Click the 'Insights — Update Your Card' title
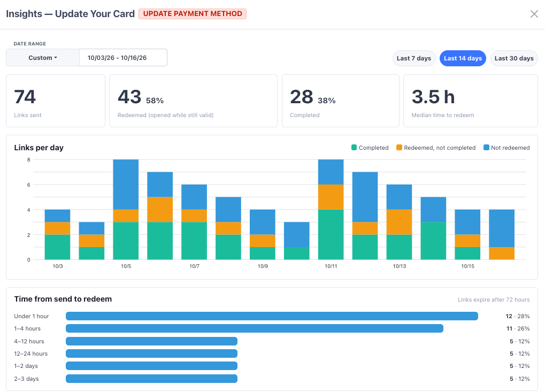Viewport: 545px width, 392px height. [x=70, y=13]
